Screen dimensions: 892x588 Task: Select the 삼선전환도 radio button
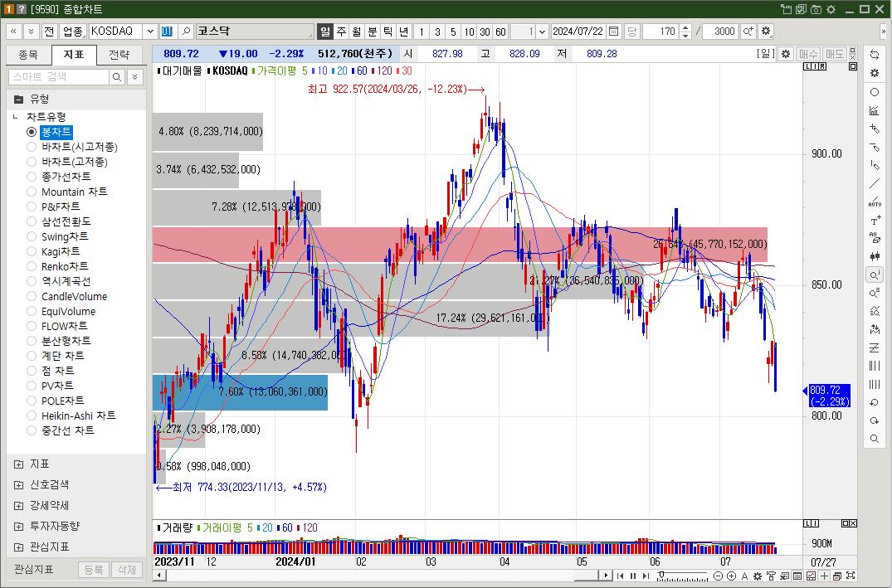click(32, 221)
